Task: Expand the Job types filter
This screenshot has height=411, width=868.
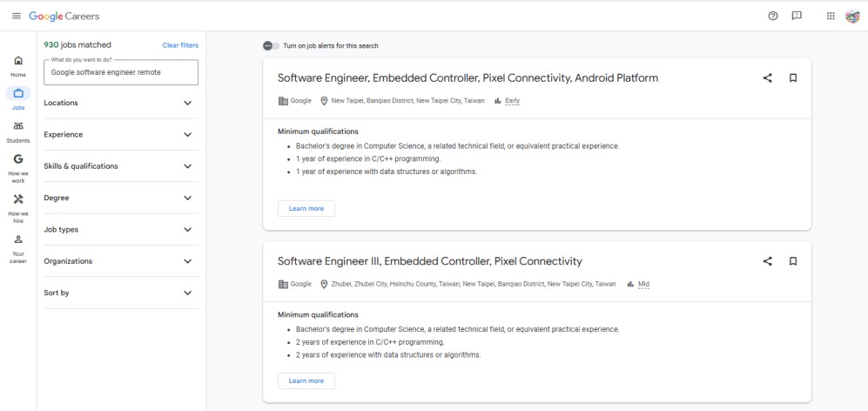Action: [121, 229]
